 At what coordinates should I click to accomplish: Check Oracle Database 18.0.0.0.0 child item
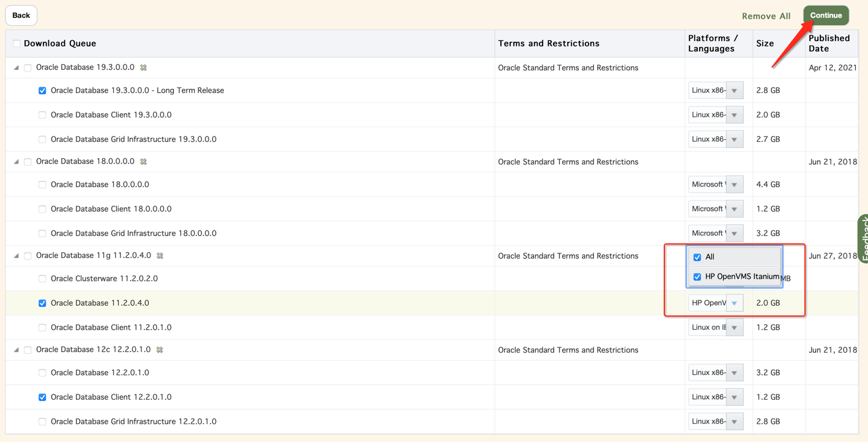point(42,185)
